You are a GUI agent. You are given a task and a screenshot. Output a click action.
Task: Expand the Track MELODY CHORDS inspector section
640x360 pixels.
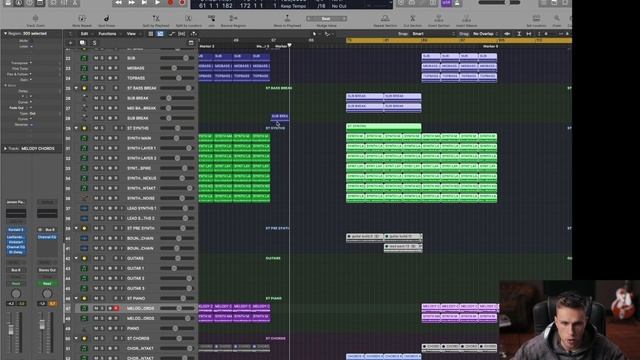5,149
